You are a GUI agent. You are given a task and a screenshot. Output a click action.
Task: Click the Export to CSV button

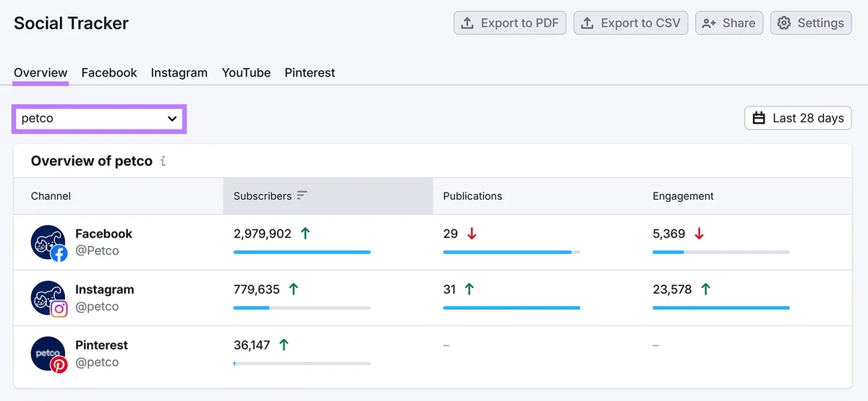pyautogui.click(x=631, y=22)
